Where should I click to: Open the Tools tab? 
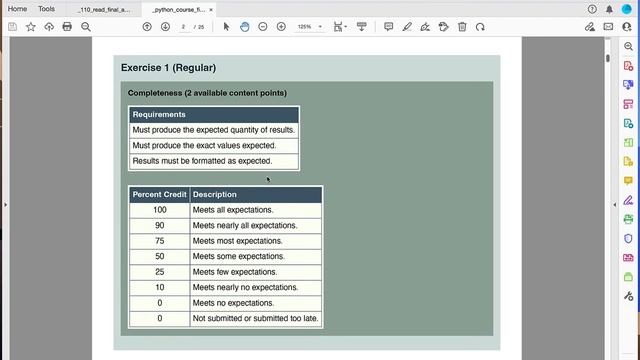pyautogui.click(x=47, y=9)
